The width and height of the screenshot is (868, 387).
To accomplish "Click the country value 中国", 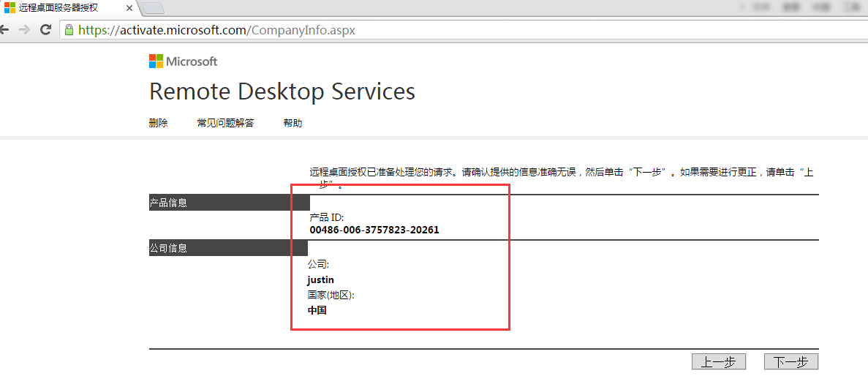I will pos(317,310).
